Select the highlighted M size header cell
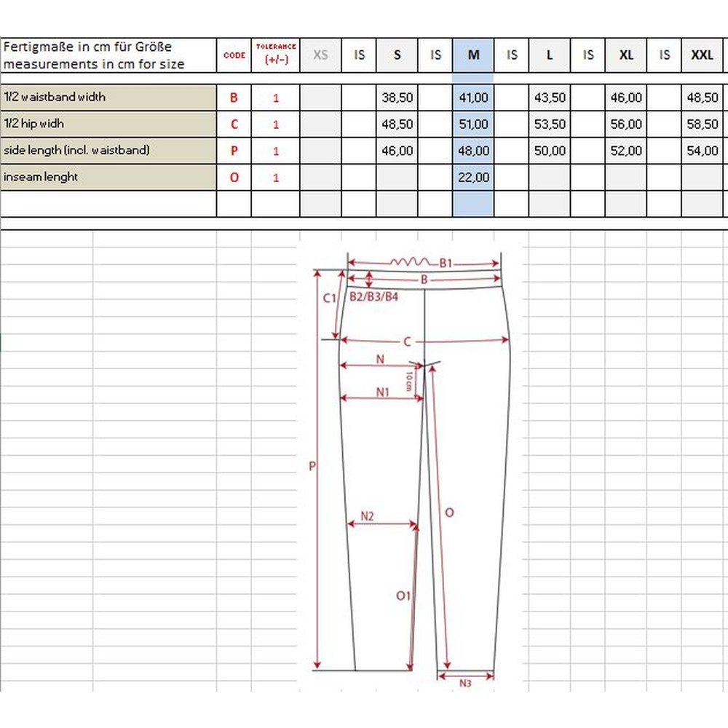 click(x=473, y=55)
